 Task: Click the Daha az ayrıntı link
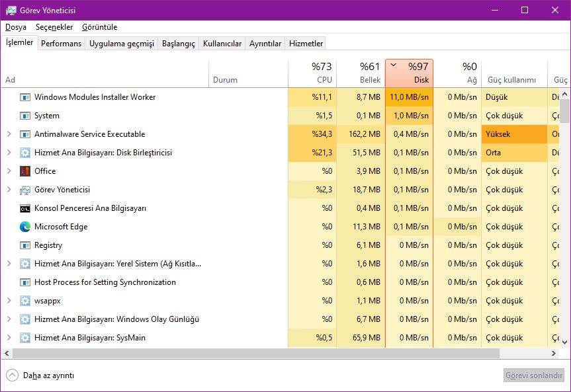pyautogui.click(x=48, y=375)
